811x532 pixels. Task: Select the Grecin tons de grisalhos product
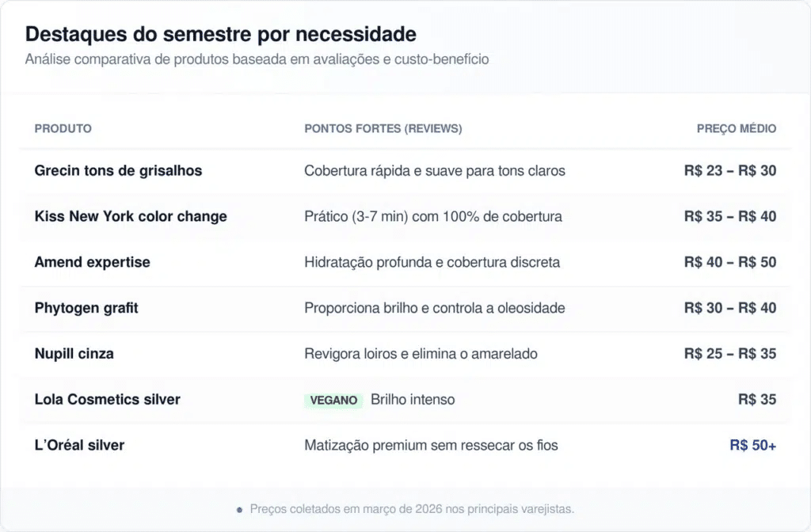click(118, 171)
